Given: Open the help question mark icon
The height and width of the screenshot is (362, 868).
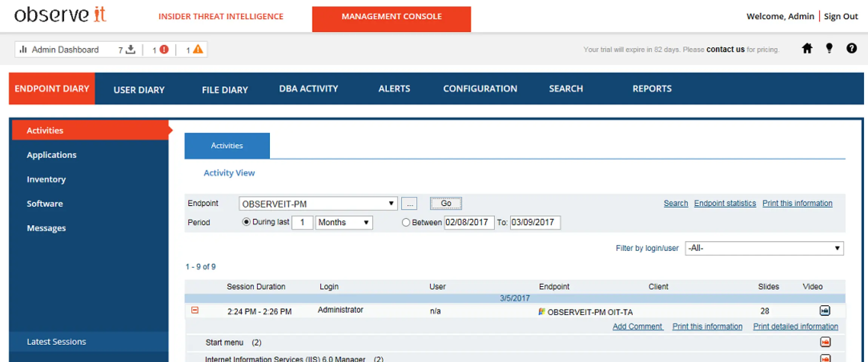Looking at the screenshot, I should pyautogui.click(x=851, y=49).
